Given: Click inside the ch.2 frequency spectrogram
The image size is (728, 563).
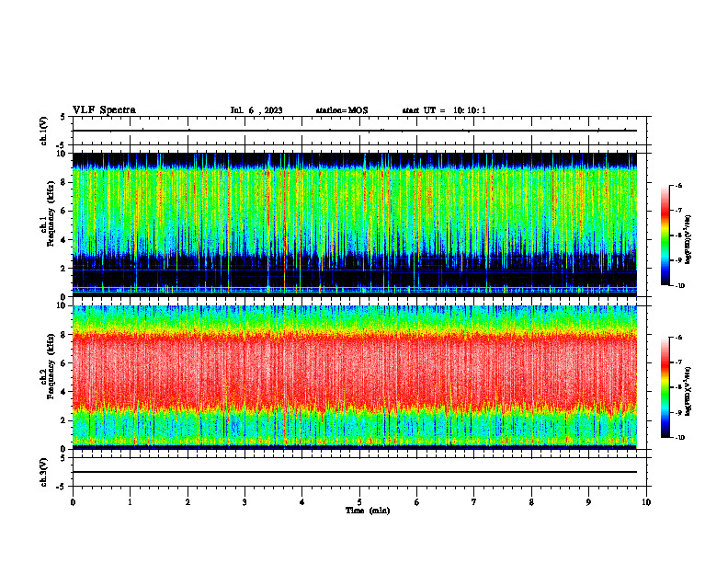Looking at the screenshot, I should [355, 377].
